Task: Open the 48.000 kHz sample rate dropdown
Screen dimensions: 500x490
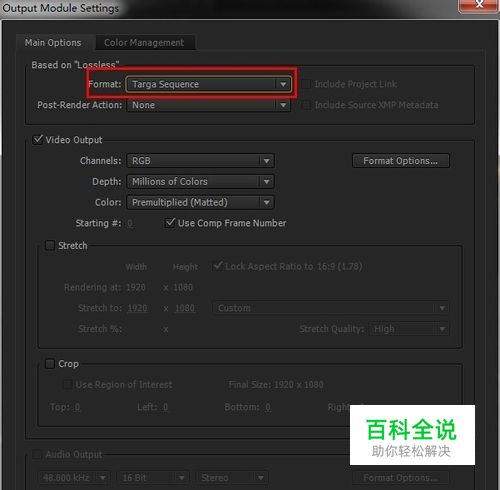Action: coord(73,478)
